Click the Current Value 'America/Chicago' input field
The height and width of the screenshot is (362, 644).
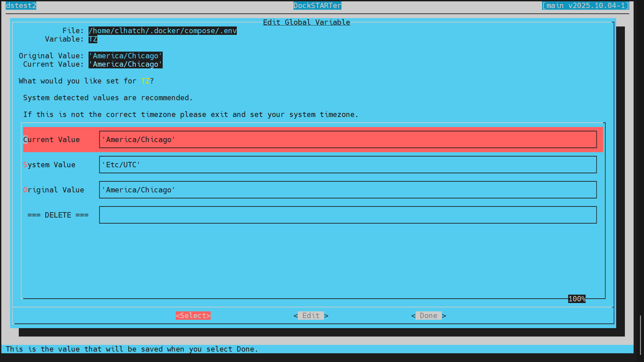347,139
